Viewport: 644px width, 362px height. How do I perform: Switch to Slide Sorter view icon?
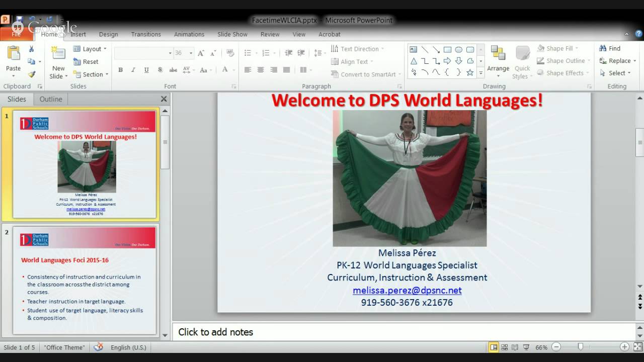pyautogui.click(x=505, y=347)
